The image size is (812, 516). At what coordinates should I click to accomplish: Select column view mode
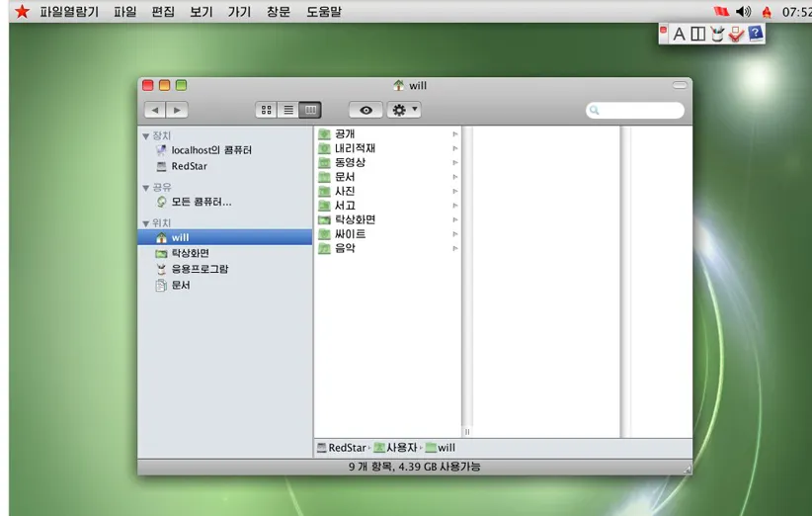(x=310, y=111)
